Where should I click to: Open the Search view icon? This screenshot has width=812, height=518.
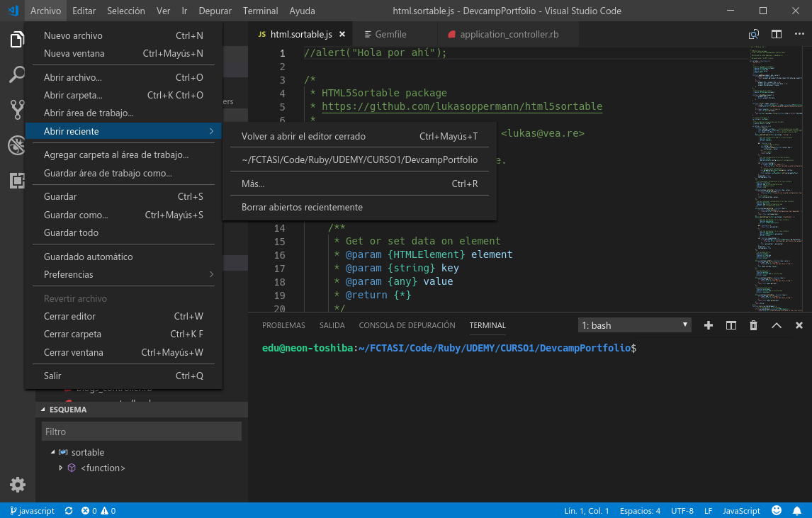[17, 74]
